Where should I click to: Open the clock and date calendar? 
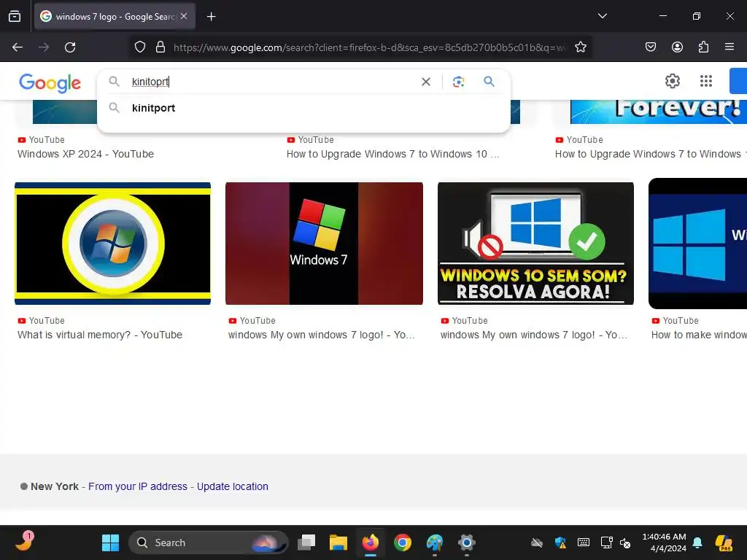(664, 542)
